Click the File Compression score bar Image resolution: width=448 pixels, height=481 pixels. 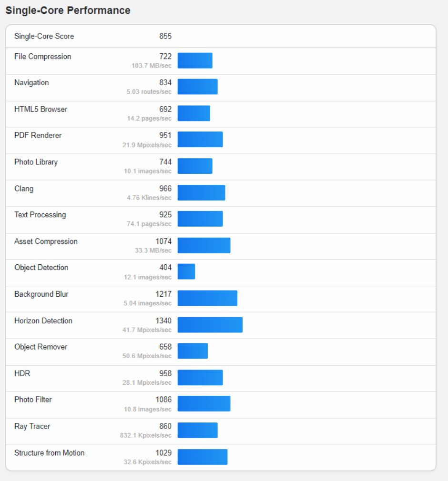pos(195,60)
